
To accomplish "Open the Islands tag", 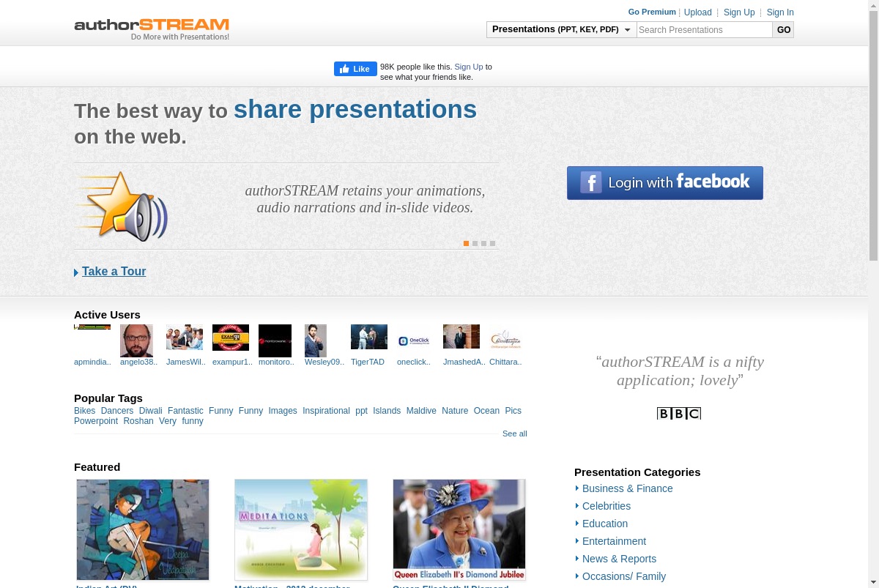I will [x=387, y=411].
